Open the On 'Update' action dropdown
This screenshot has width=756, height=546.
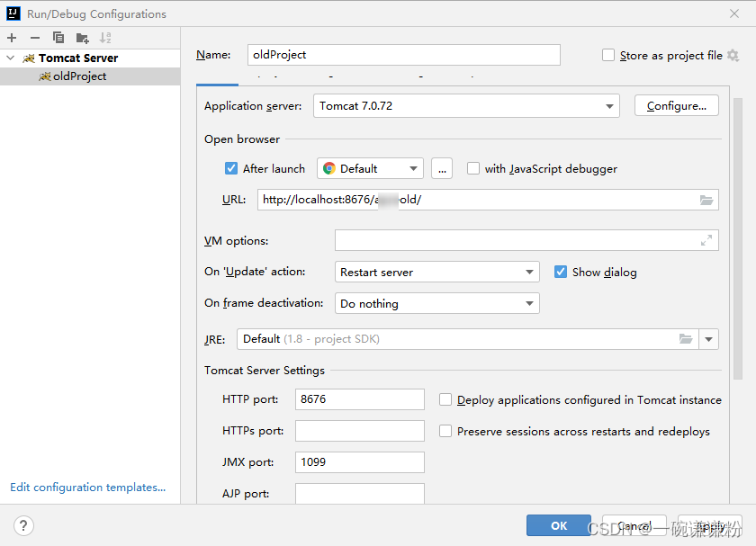click(x=436, y=272)
